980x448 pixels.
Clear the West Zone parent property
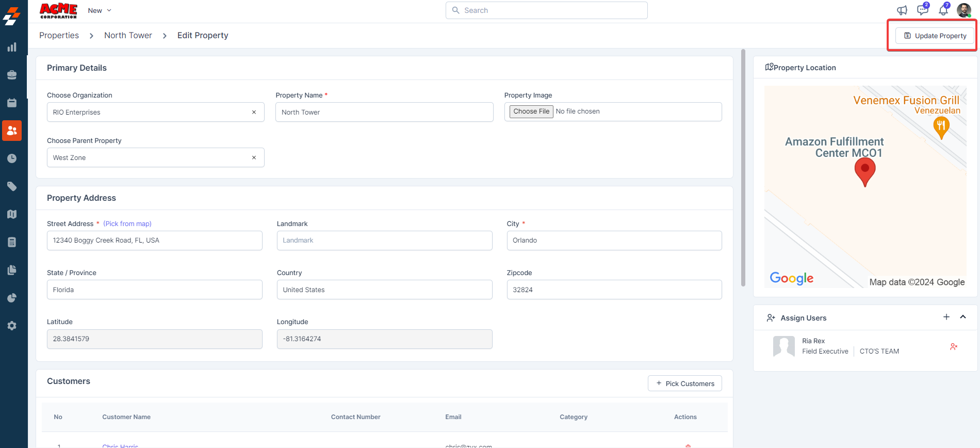coord(254,157)
